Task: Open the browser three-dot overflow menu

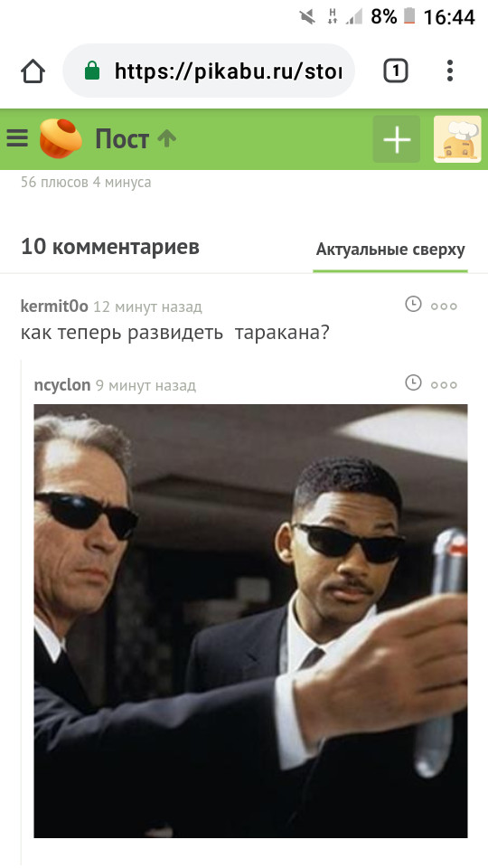Action: (450, 71)
